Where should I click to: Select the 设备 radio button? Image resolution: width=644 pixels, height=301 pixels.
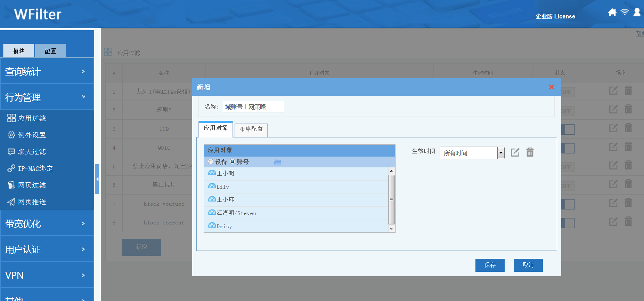[x=211, y=162]
